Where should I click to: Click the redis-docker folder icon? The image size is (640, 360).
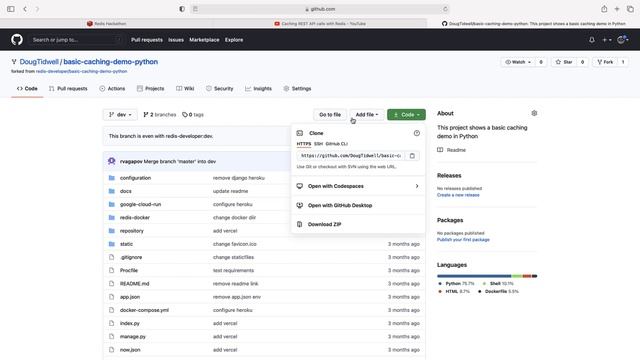[112, 218]
